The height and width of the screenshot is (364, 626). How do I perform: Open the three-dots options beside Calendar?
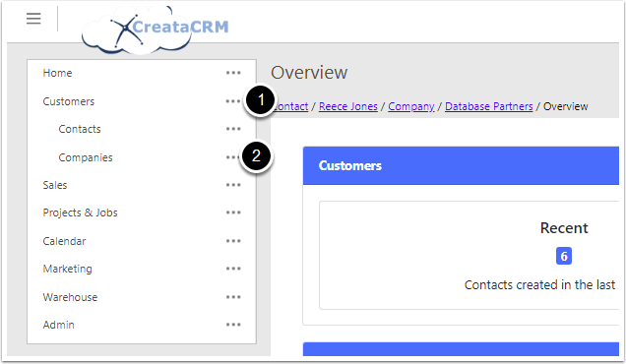233,241
